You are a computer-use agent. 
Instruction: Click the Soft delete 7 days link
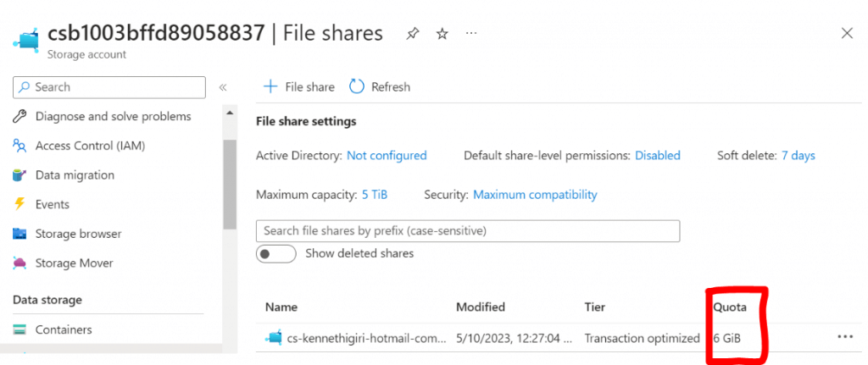798,156
